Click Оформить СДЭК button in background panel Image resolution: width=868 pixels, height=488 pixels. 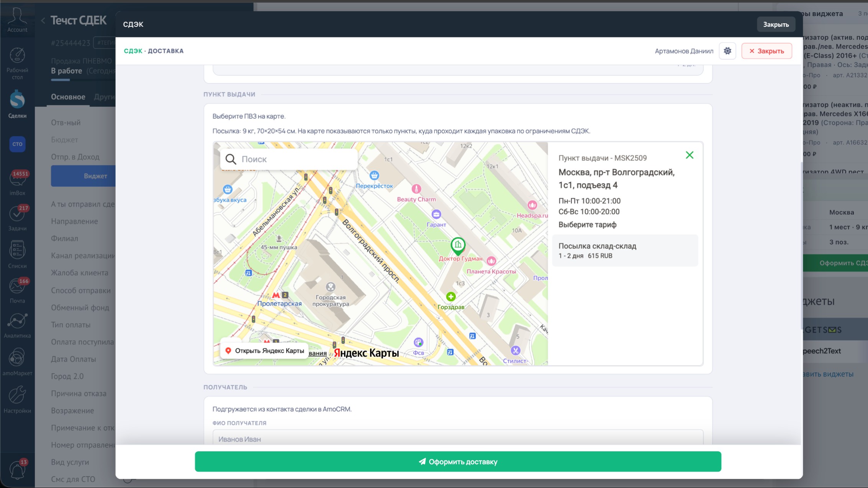[x=835, y=263]
